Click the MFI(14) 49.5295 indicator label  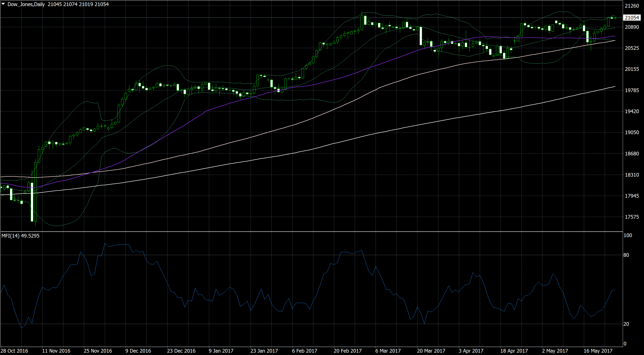pos(20,236)
